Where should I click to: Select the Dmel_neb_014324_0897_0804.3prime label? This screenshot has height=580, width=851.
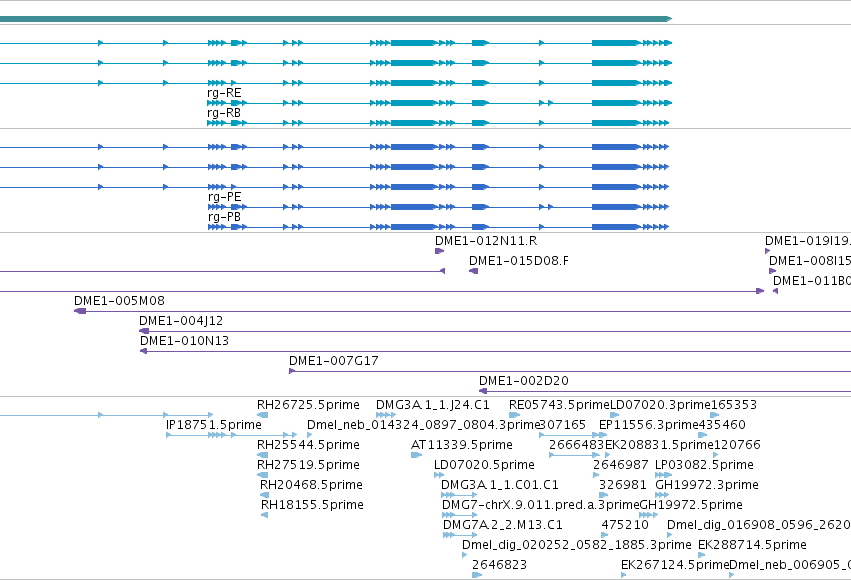[x=423, y=425]
